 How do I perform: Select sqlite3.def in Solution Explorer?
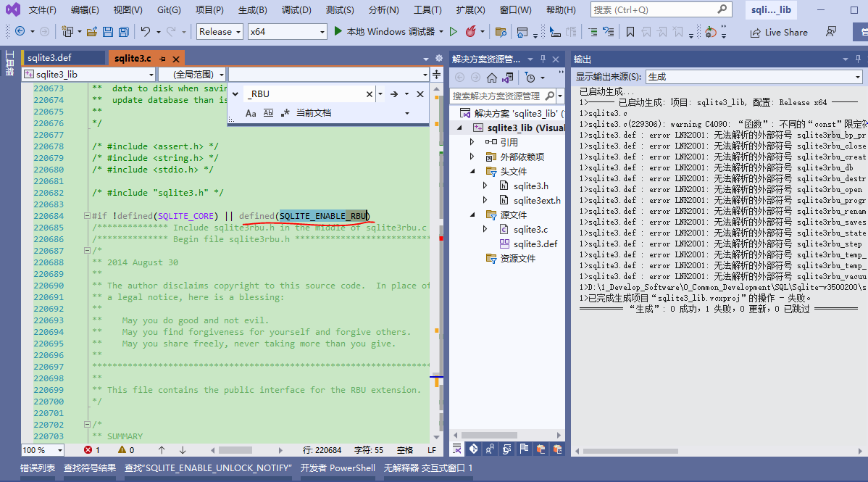pyautogui.click(x=535, y=244)
